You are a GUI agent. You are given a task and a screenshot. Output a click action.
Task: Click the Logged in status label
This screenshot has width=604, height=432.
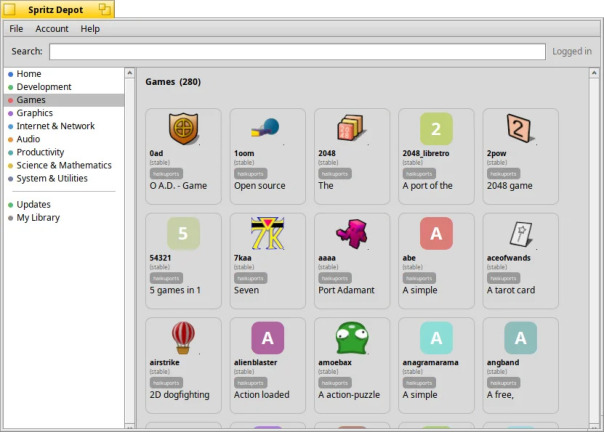[x=572, y=51]
